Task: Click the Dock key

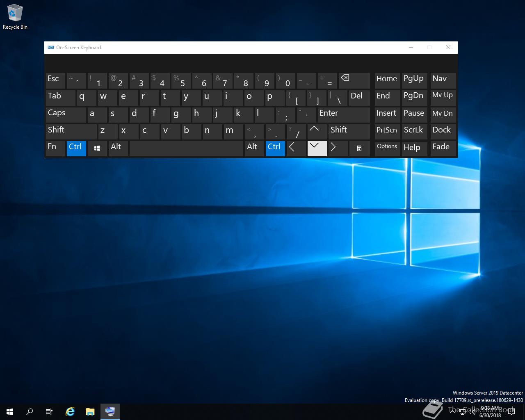Action: click(443, 132)
